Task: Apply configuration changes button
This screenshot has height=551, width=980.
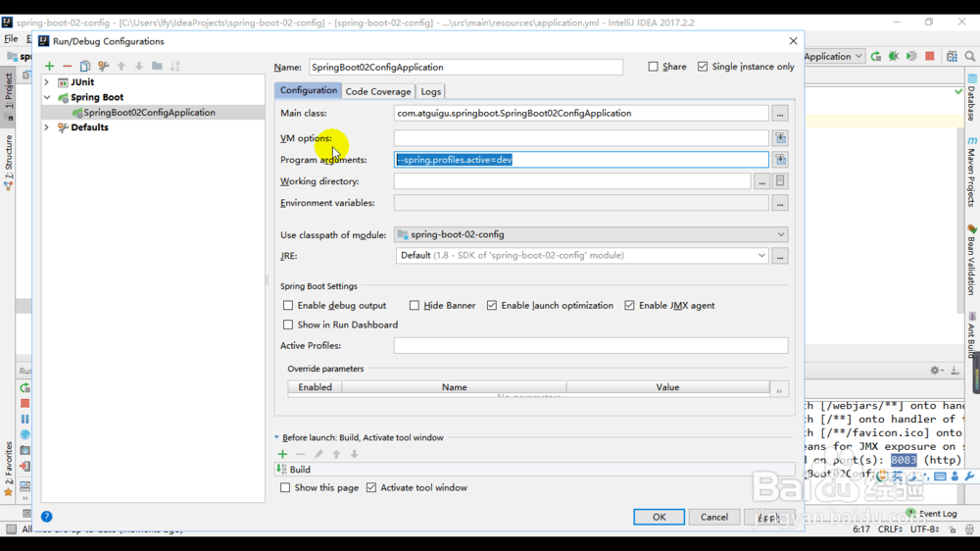Action: click(x=769, y=517)
